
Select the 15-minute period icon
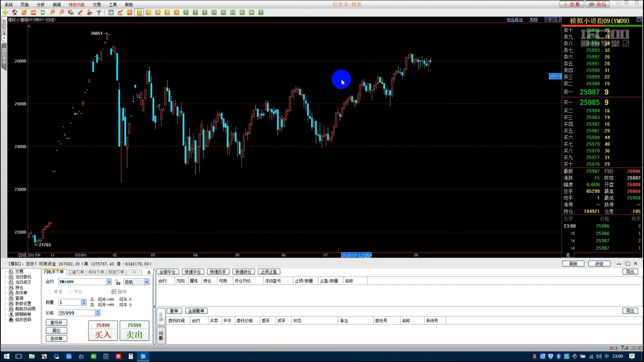coord(214,12)
